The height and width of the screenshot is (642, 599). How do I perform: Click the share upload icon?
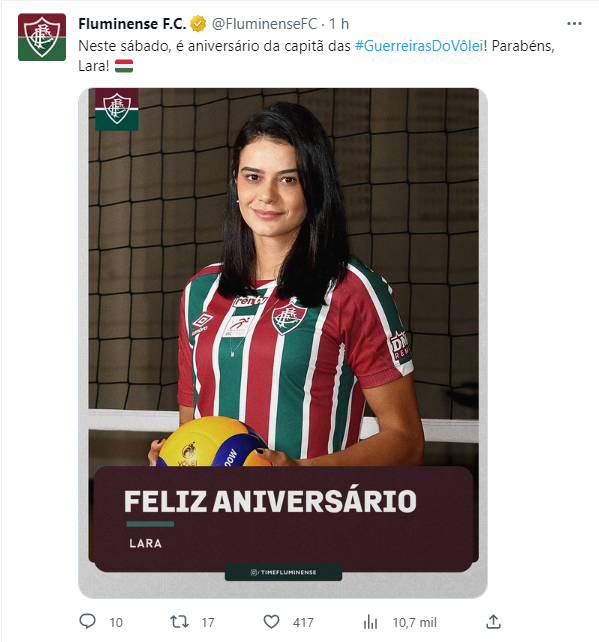(493, 622)
